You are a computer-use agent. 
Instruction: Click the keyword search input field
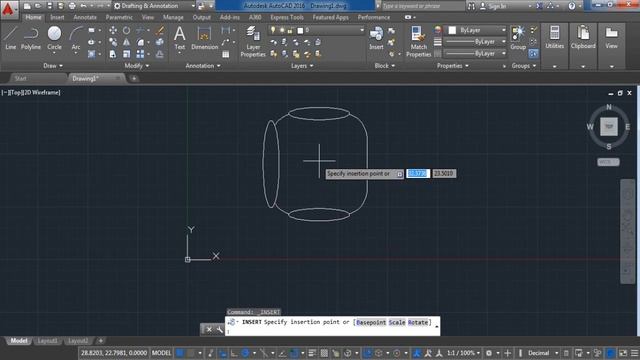pos(422,6)
